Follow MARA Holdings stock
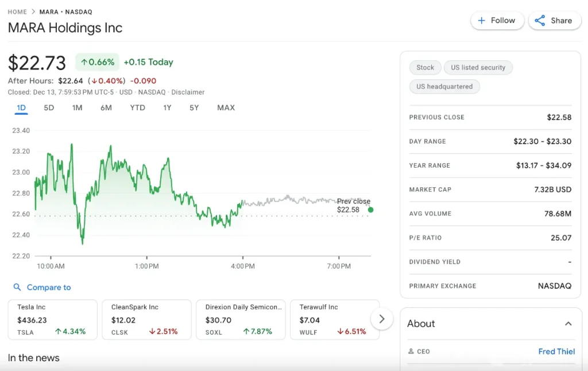Viewport: 588px width, 371px height. click(x=497, y=21)
